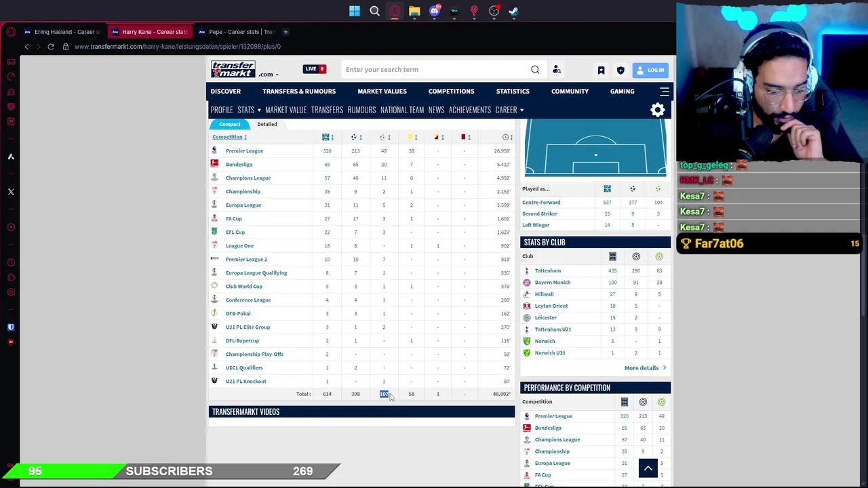Click the total goals value 398

[355, 394]
